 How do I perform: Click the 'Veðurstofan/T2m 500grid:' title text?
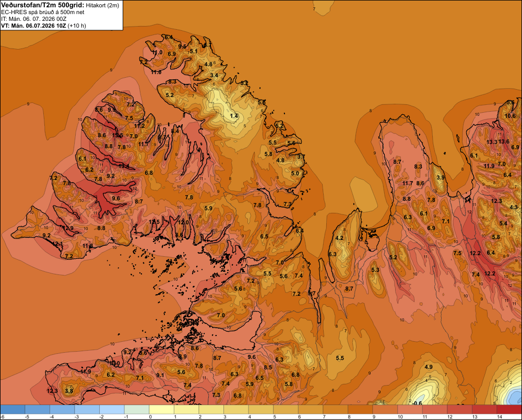[43, 5]
